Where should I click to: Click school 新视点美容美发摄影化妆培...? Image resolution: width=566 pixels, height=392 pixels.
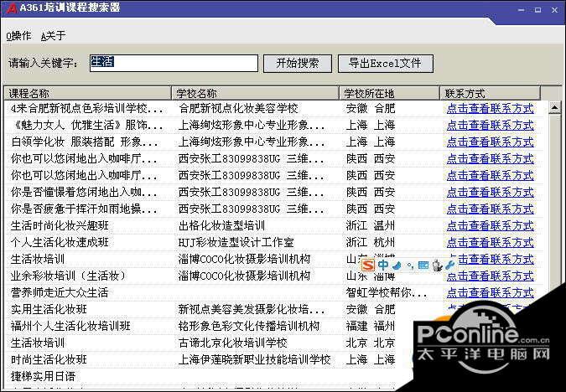(x=252, y=309)
